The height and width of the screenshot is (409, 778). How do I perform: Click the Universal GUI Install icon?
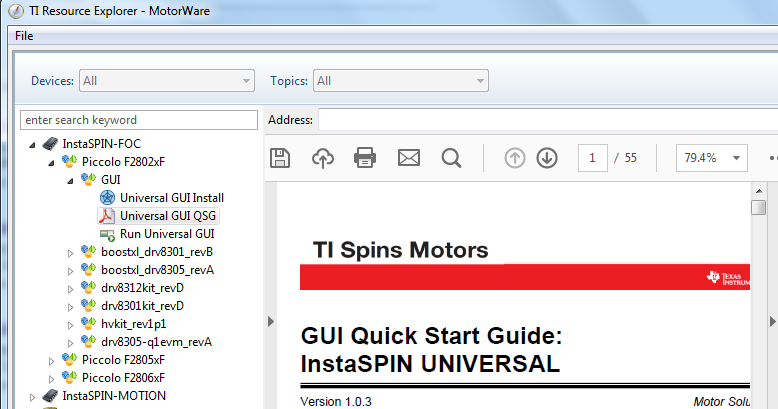click(107, 198)
